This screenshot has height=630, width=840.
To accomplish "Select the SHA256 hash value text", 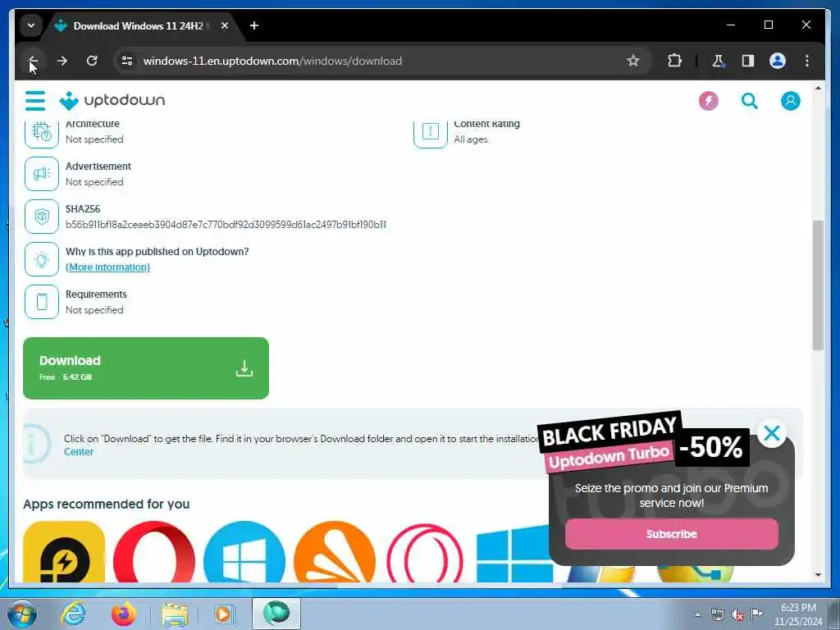I will pos(226,225).
